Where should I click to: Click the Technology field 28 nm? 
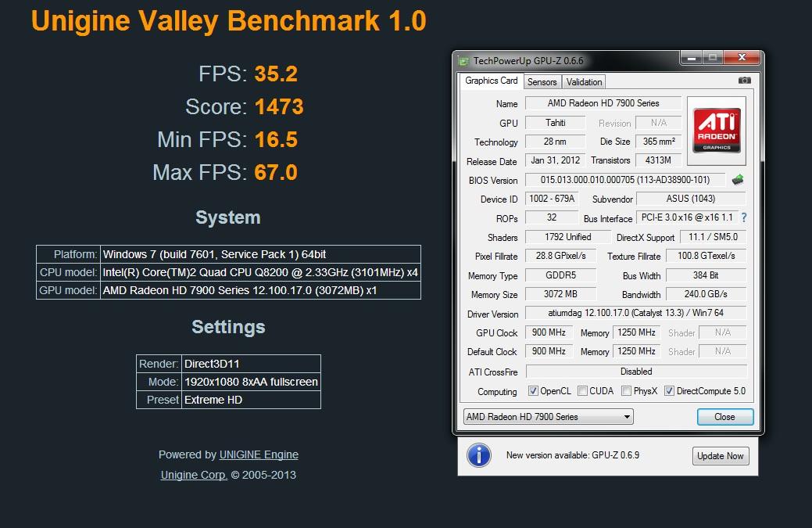555,142
